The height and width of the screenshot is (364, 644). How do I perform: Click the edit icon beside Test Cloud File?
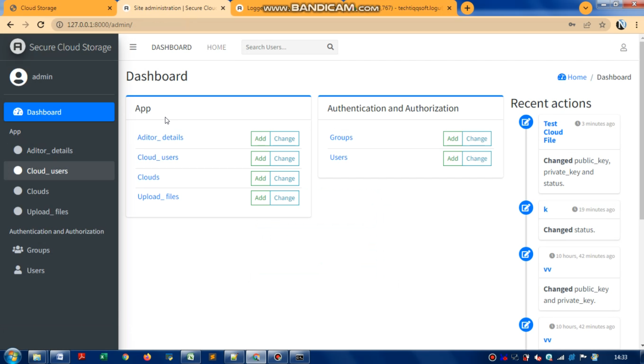click(x=526, y=122)
